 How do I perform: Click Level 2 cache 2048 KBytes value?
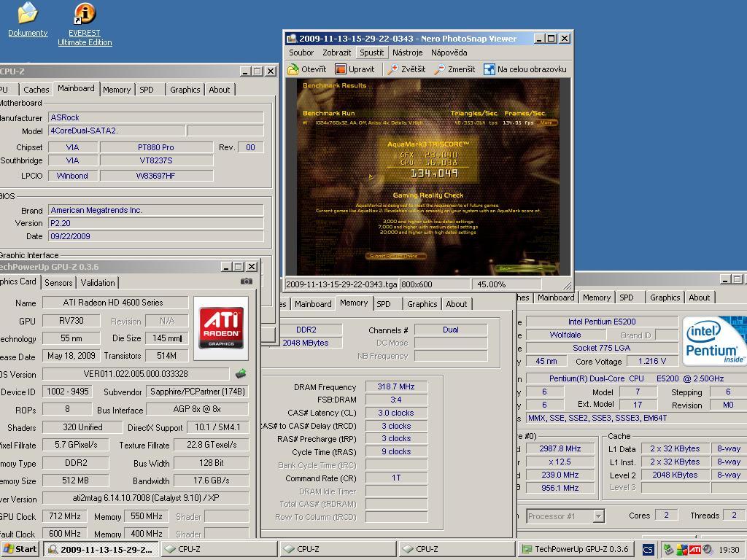(675, 475)
